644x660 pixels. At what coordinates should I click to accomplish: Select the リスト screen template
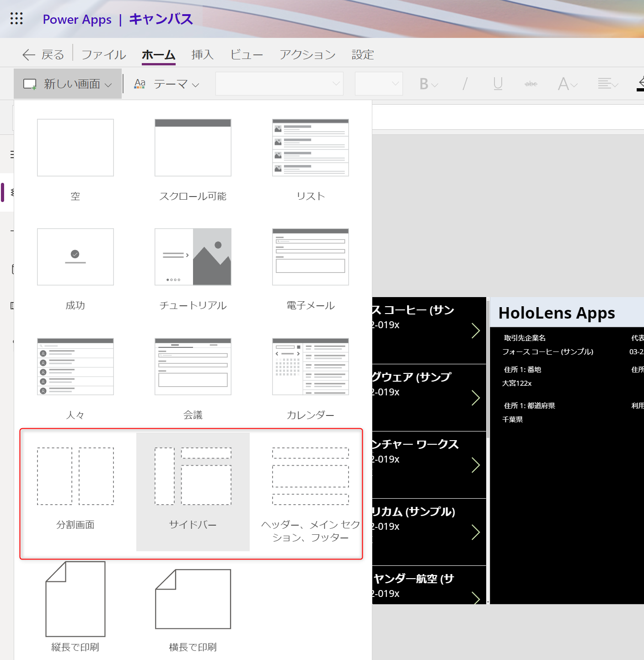pyautogui.click(x=311, y=160)
